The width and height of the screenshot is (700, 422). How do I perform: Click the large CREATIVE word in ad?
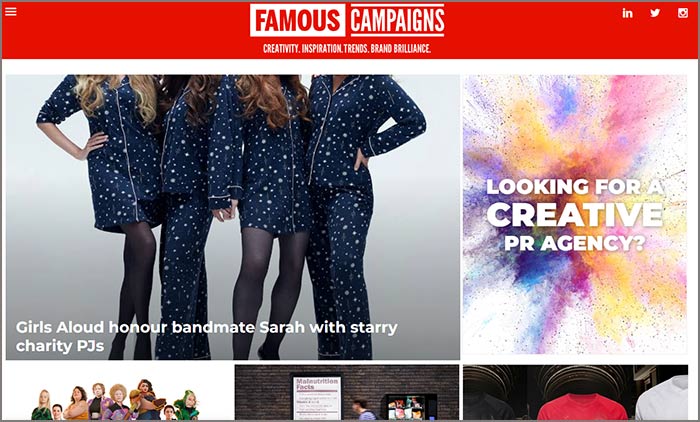click(x=575, y=215)
